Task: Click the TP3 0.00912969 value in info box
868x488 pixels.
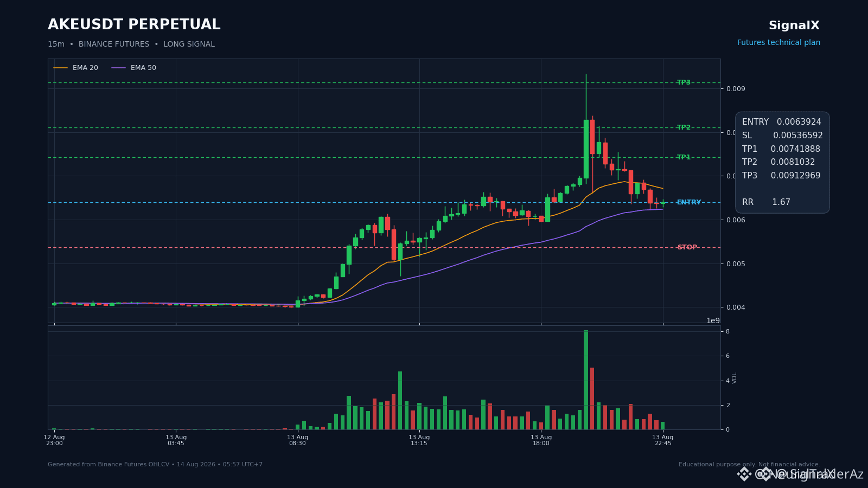Action: click(781, 176)
